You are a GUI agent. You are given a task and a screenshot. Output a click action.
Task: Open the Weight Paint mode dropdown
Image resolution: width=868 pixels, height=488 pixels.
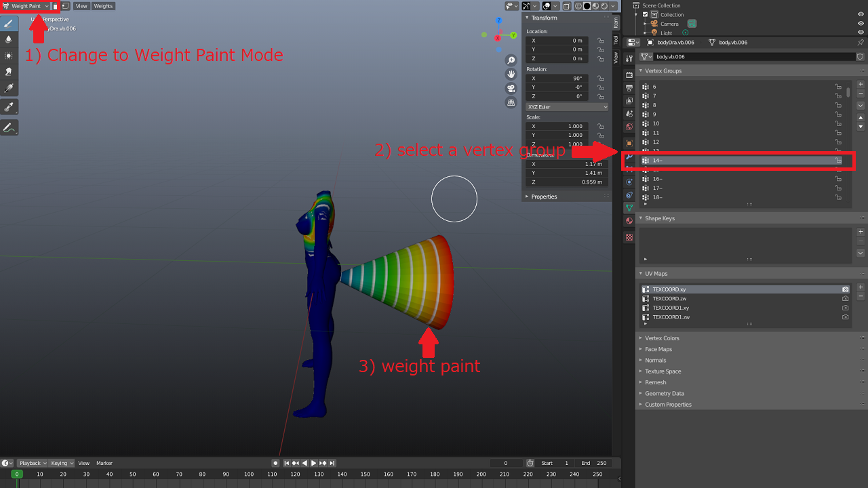tap(26, 6)
